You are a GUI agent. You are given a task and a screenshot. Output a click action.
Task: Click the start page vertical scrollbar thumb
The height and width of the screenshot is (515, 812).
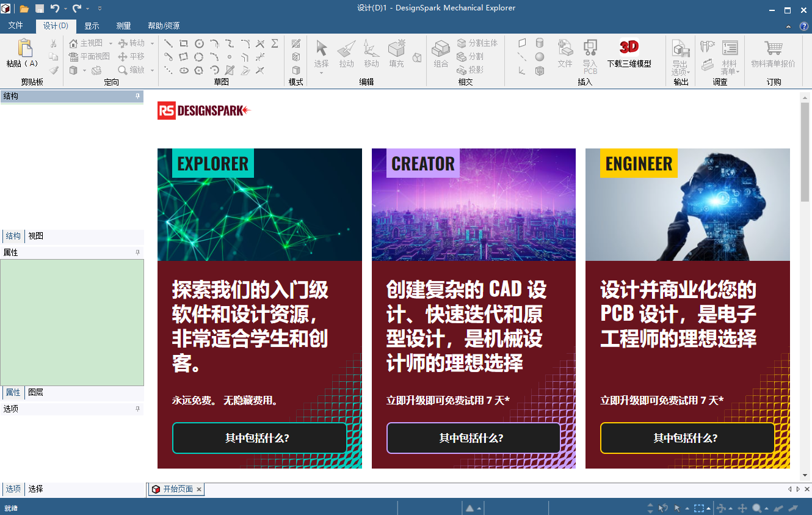(x=805, y=153)
